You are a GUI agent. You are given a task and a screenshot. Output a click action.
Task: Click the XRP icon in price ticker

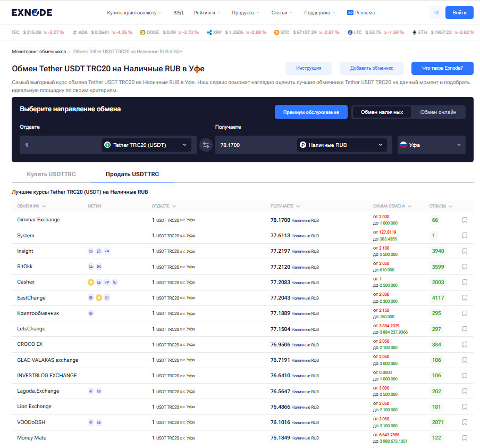209,32
